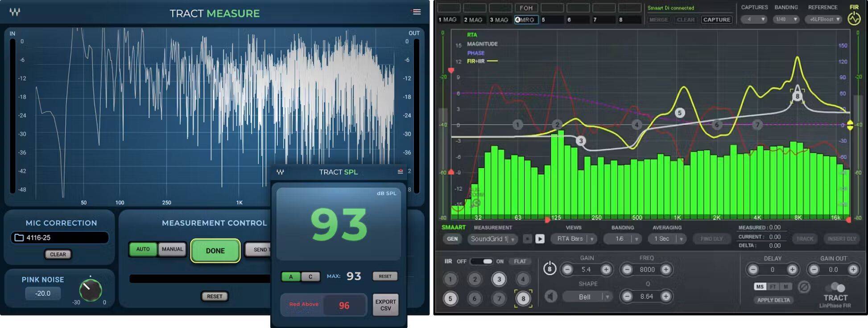
Task: Toggle the band 8 power button beside Gain
Action: (550, 268)
